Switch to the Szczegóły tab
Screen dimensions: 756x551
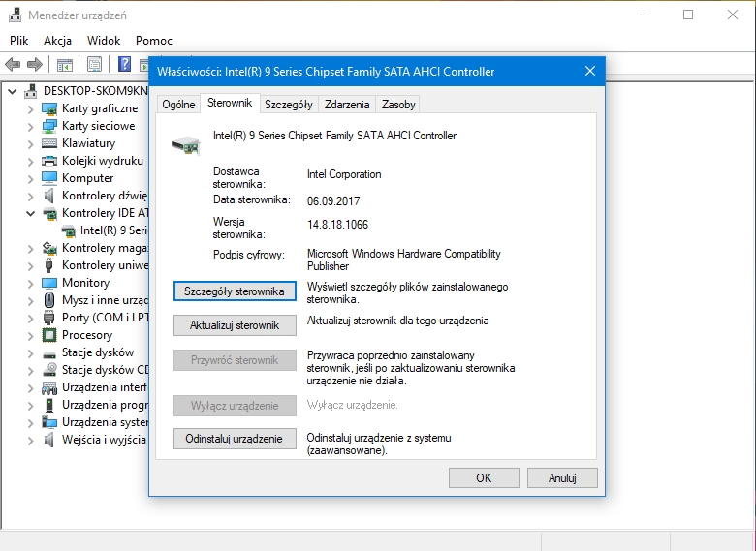click(x=288, y=105)
